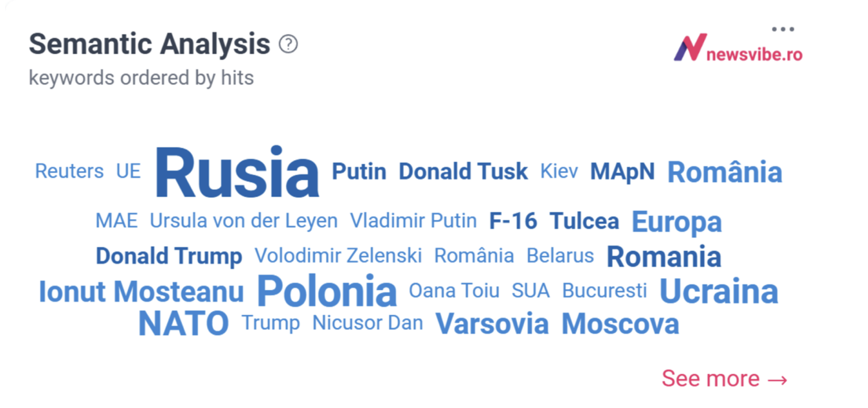The width and height of the screenshot is (868, 408).
Task: Select the Rusia keyword
Action: pos(237,172)
